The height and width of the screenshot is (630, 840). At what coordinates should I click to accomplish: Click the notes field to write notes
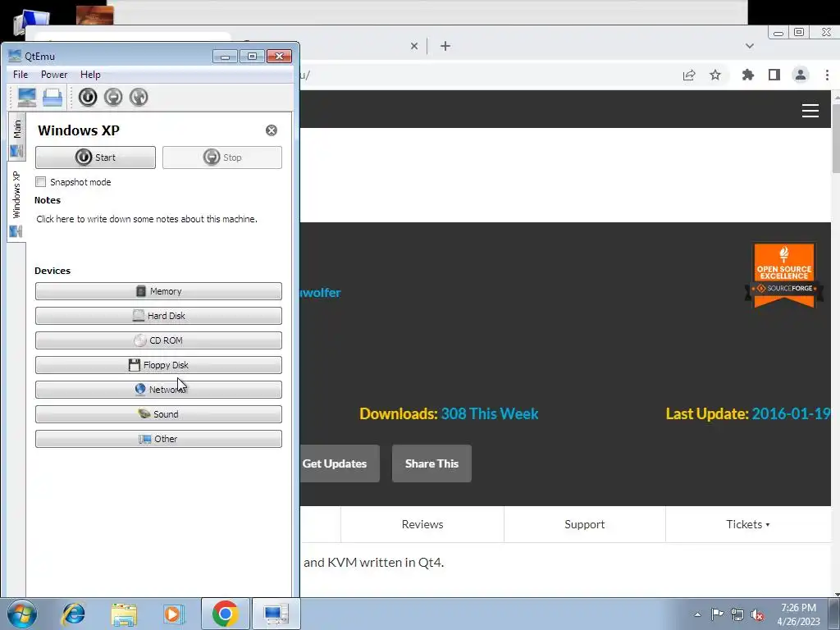[x=147, y=219]
